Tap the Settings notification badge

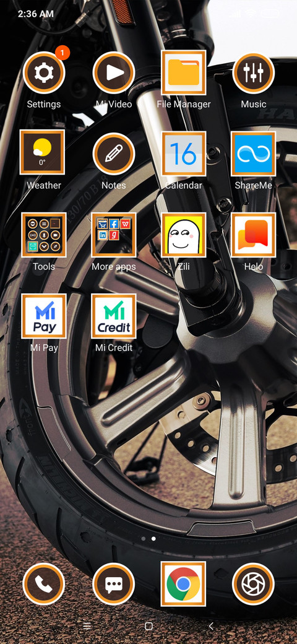[x=62, y=53]
